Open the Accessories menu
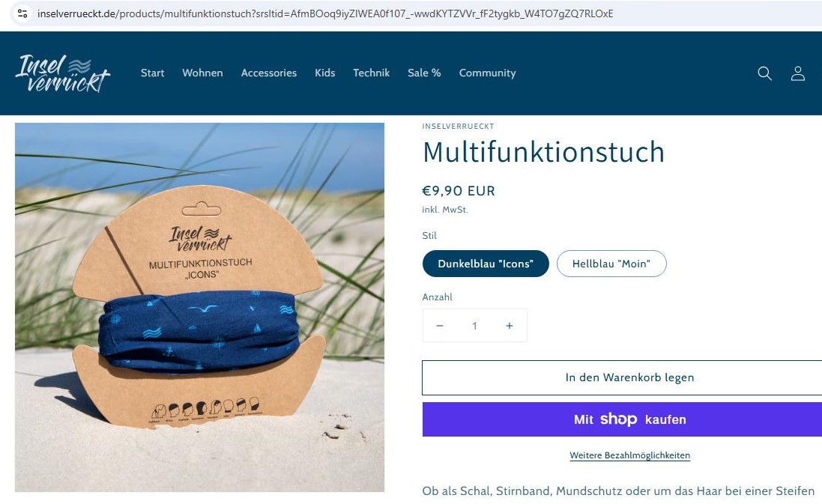 [269, 73]
